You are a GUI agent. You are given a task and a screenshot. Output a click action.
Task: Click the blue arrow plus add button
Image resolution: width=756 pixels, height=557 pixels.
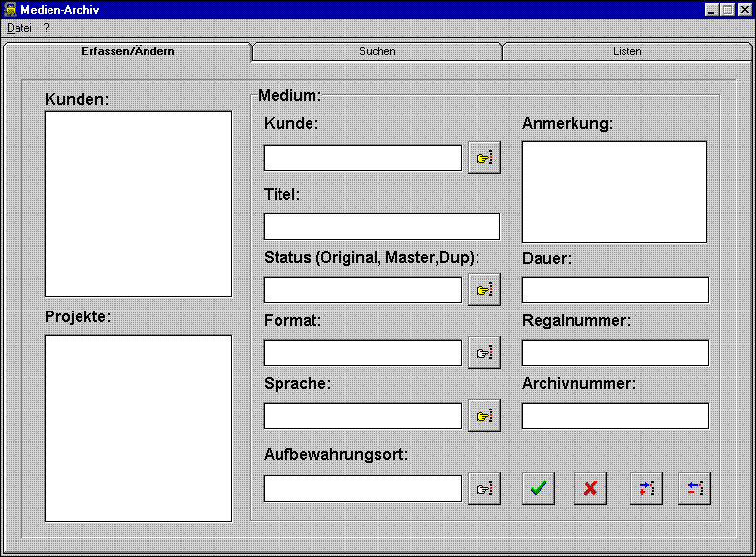pyautogui.click(x=645, y=489)
